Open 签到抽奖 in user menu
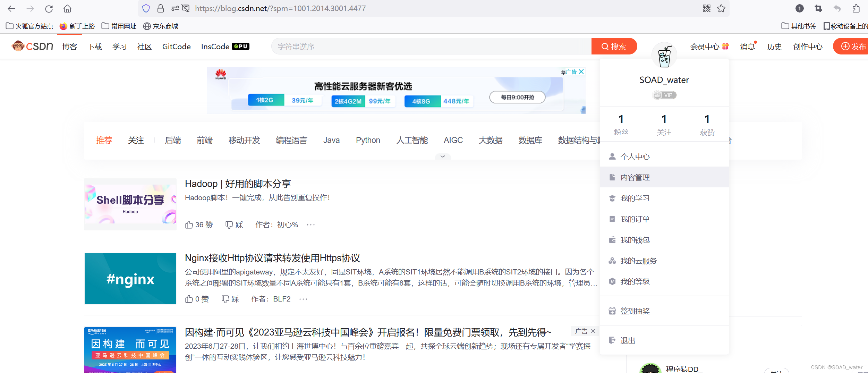The width and height of the screenshot is (868, 373). coord(664,311)
